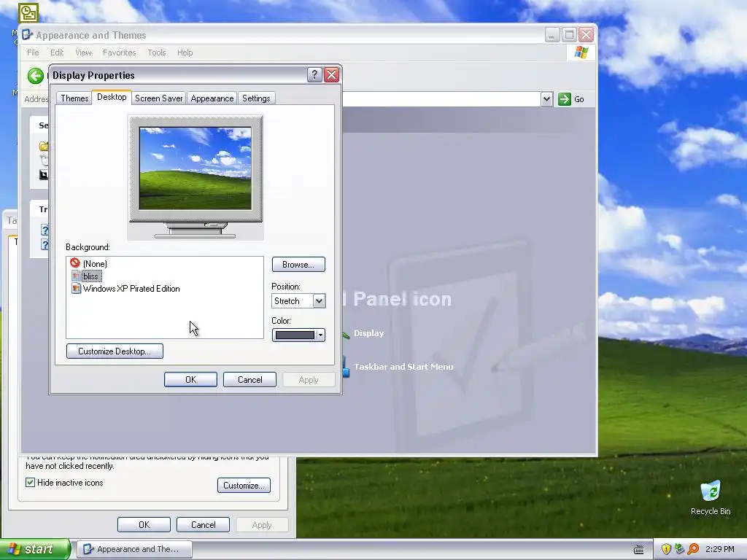The width and height of the screenshot is (747, 560).
Task: Click the Windows flag logo in the Appearance window
Action: (581, 52)
